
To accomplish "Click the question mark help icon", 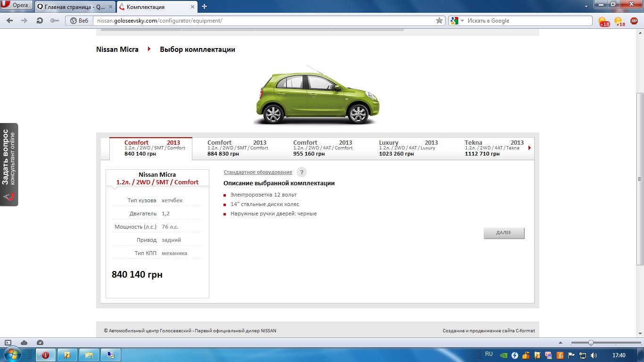I will click(x=302, y=173).
